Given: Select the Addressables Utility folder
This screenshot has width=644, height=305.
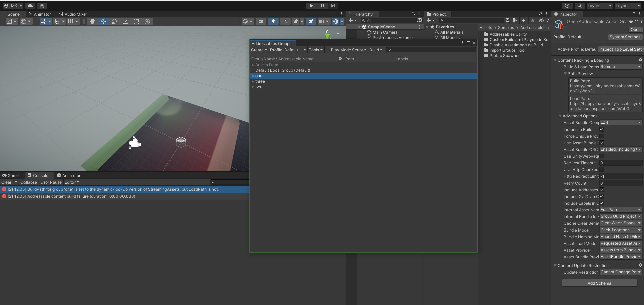Looking at the screenshot, I should tap(508, 34).
